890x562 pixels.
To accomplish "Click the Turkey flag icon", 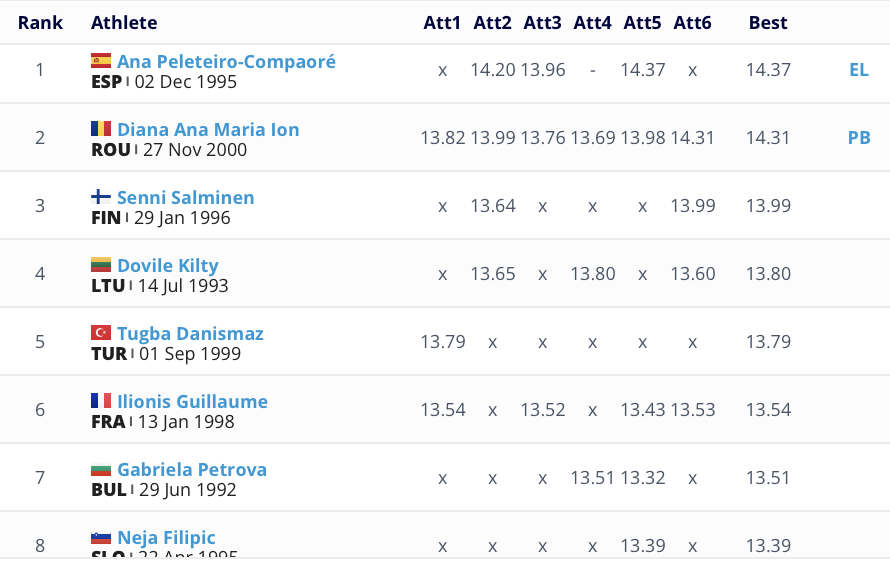I will [x=101, y=333].
